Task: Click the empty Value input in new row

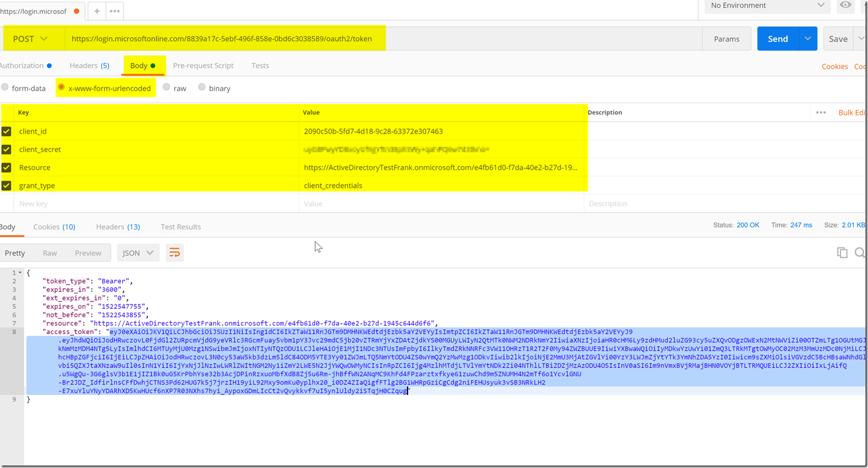Action: coord(442,203)
